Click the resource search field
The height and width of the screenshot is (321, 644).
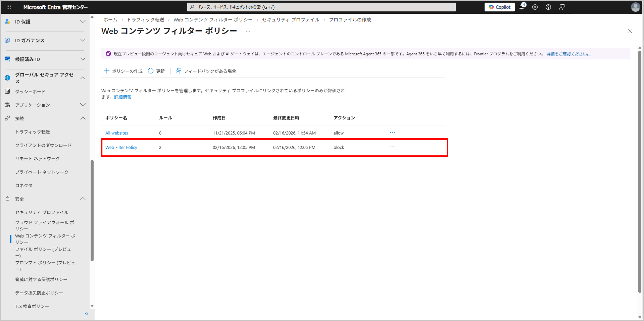[x=321, y=7]
